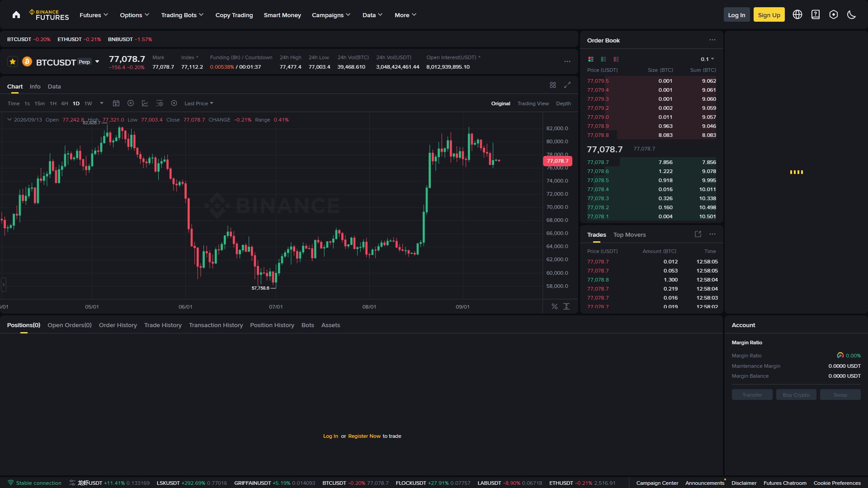Toggle auto-fit price scale icon
The image size is (868, 488).
(566, 306)
